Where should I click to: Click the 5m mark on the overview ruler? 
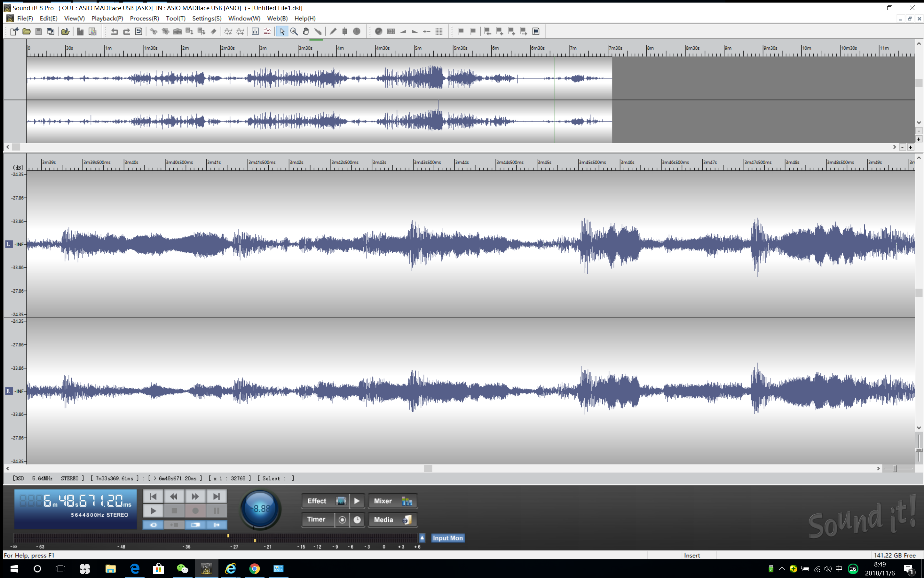click(418, 48)
